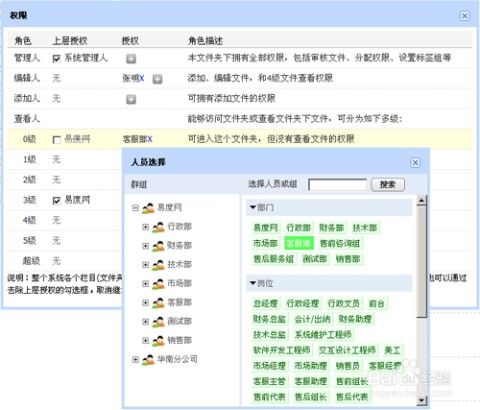Image resolution: width=480 pixels, height=410 pixels.
Task: Expand the 客服部 tree node
Action: (145, 303)
